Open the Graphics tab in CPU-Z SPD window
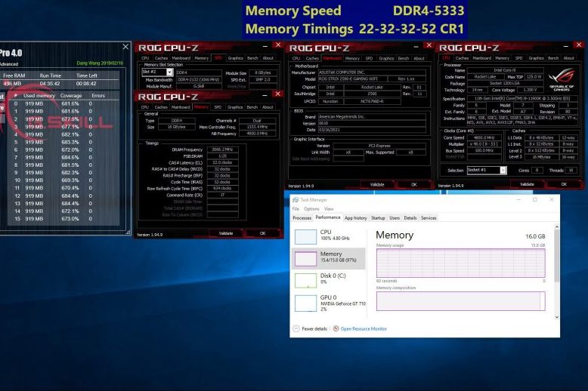This screenshot has width=588, height=391. pyautogui.click(x=236, y=58)
